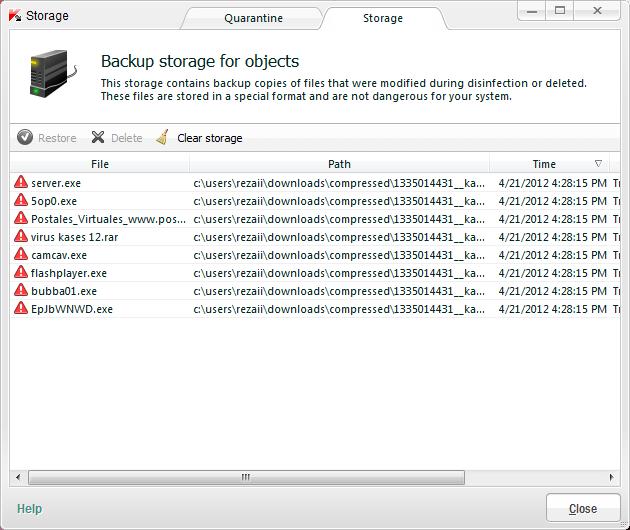Click Clear storage text button

coord(210,138)
